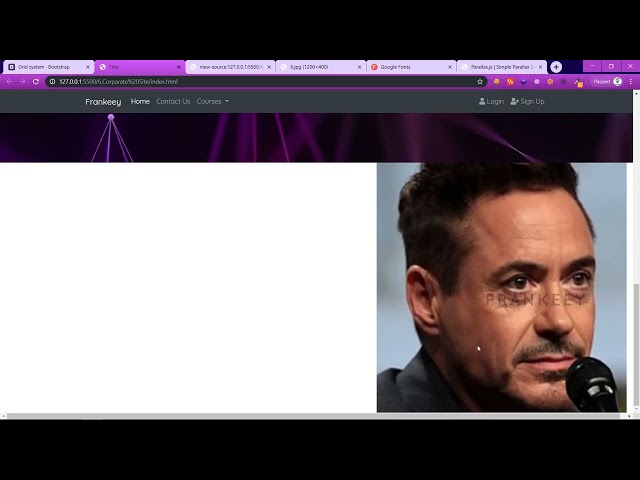Open a new tab with the plus button
The height and width of the screenshot is (480, 640).
pos(556,67)
